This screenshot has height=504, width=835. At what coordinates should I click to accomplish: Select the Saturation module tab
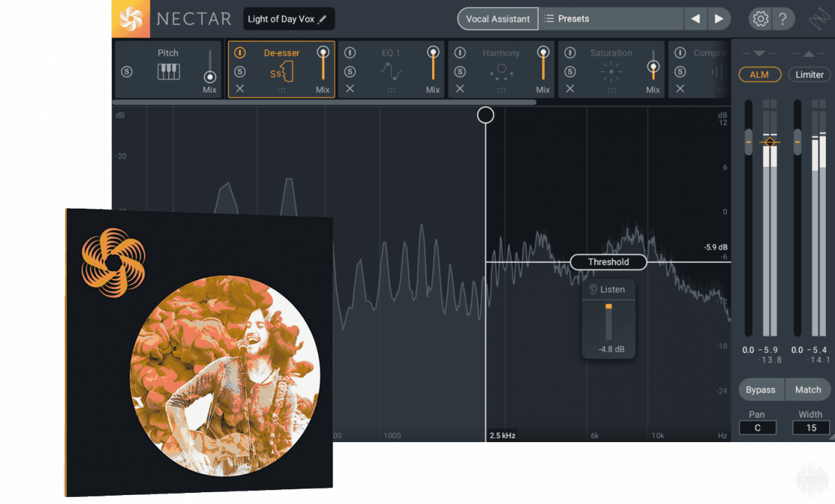pos(611,53)
